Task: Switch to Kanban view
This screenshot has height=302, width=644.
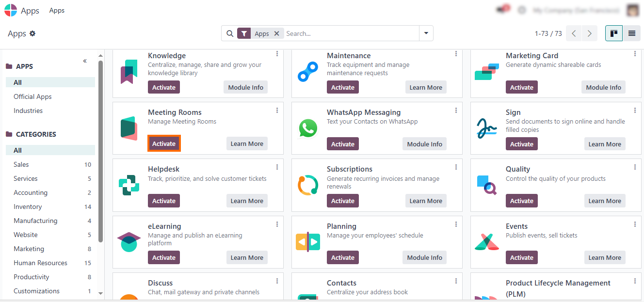Action: click(613, 33)
